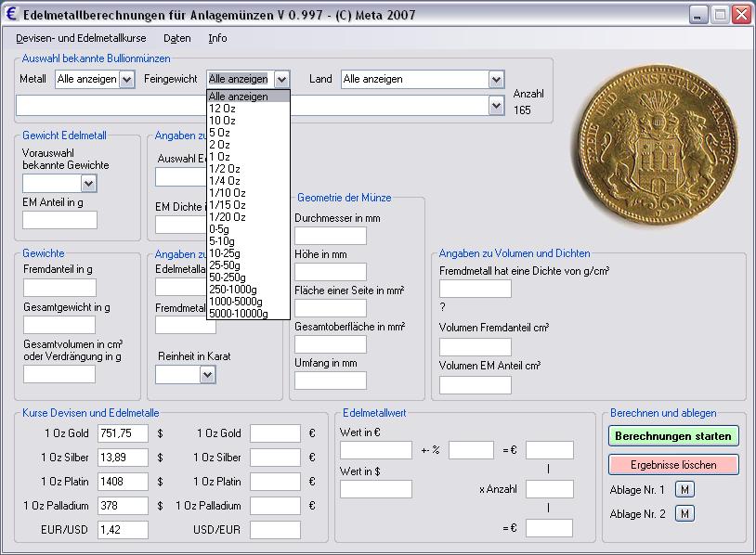Image resolution: width=756 pixels, height=555 pixels.
Task: Click Ergebnisse löschen button
Action: tap(673, 464)
